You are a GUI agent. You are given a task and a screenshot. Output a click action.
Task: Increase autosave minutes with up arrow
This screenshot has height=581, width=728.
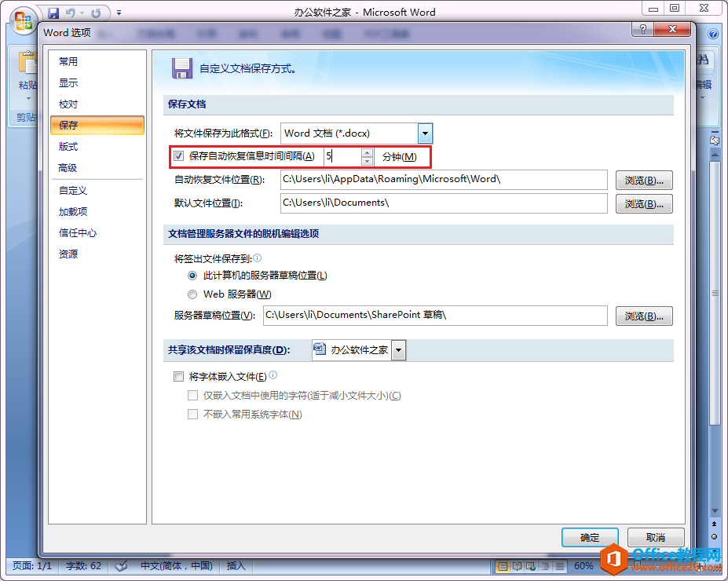[x=368, y=152]
